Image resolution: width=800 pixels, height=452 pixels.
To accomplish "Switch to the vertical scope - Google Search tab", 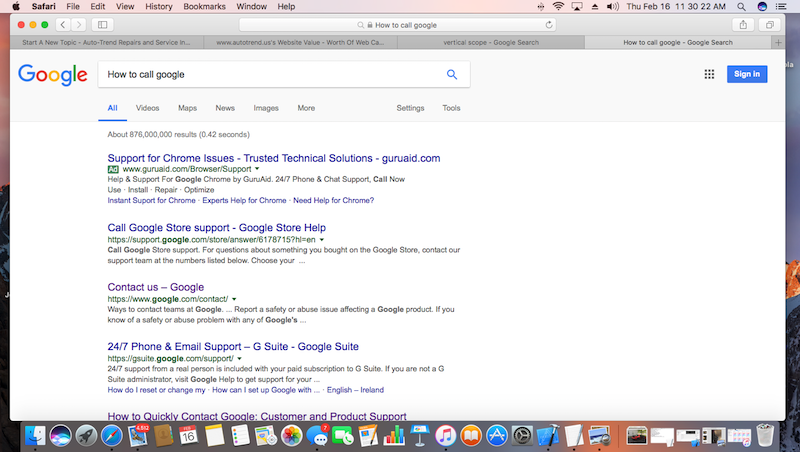I will (x=491, y=42).
